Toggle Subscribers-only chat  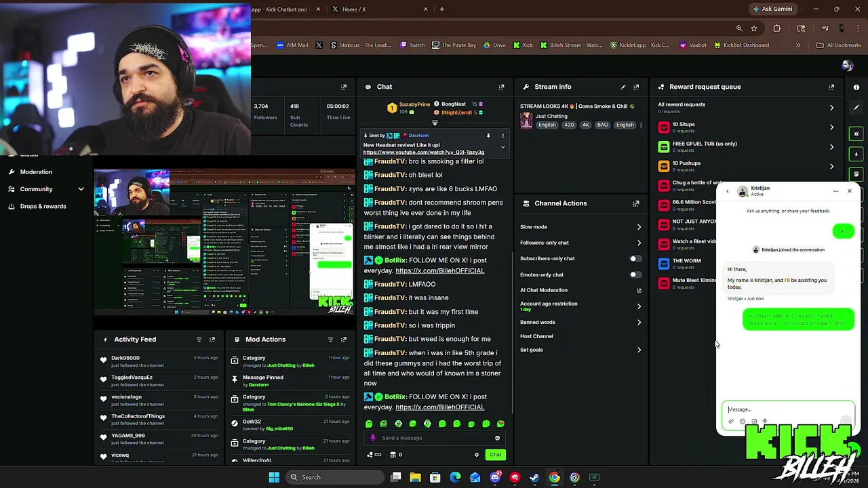coord(635,258)
